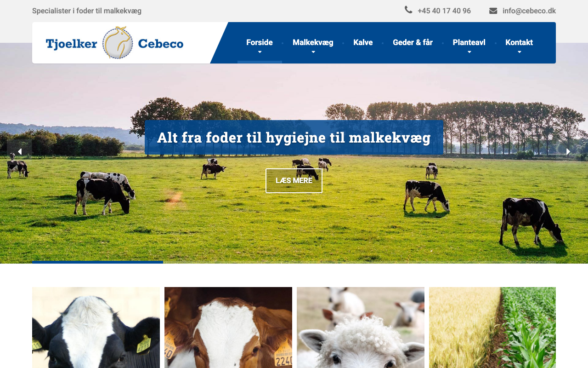Click the Tjoelker Cebeco logo
The width and height of the screenshot is (588, 368).
pyautogui.click(x=114, y=43)
